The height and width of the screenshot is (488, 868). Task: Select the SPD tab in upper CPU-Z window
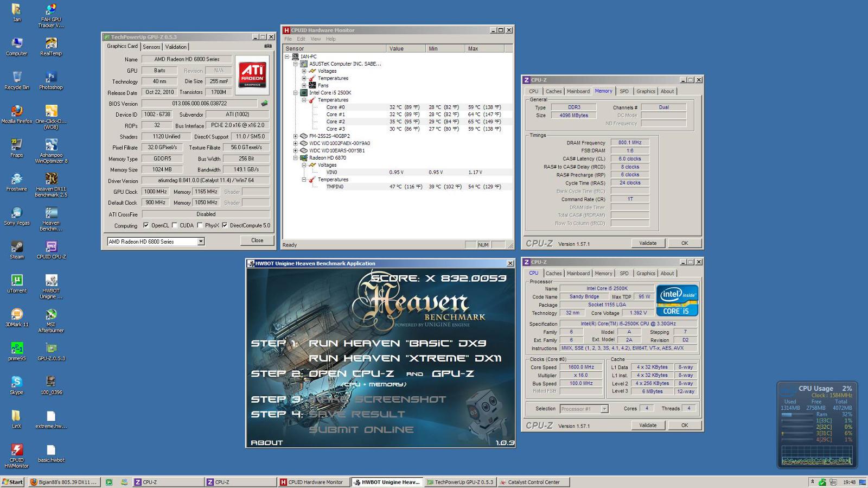624,91
